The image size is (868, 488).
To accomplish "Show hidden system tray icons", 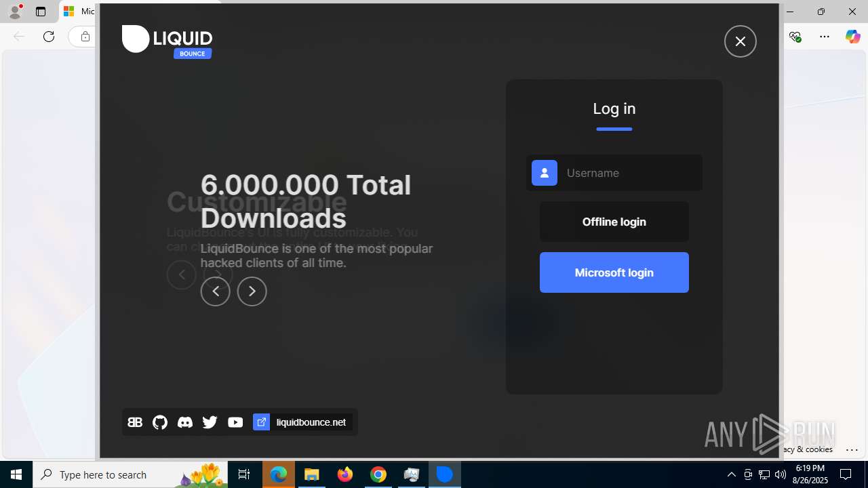I will pyautogui.click(x=731, y=474).
